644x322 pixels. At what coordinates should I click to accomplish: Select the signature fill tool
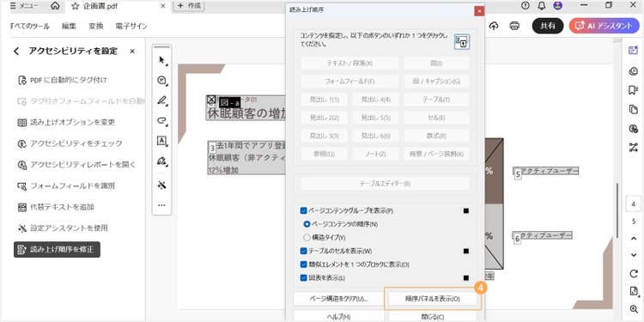[161, 161]
